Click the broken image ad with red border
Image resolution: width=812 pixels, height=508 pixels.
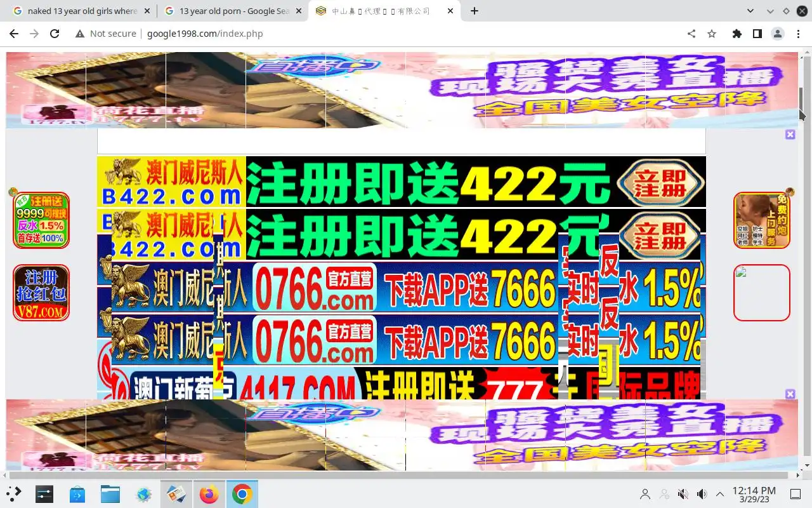click(x=762, y=293)
